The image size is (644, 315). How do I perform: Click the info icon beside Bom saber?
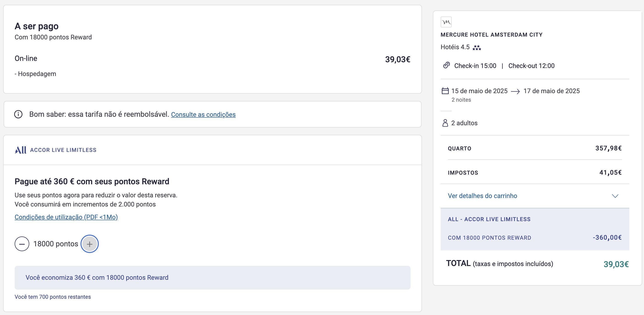point(18,114)
